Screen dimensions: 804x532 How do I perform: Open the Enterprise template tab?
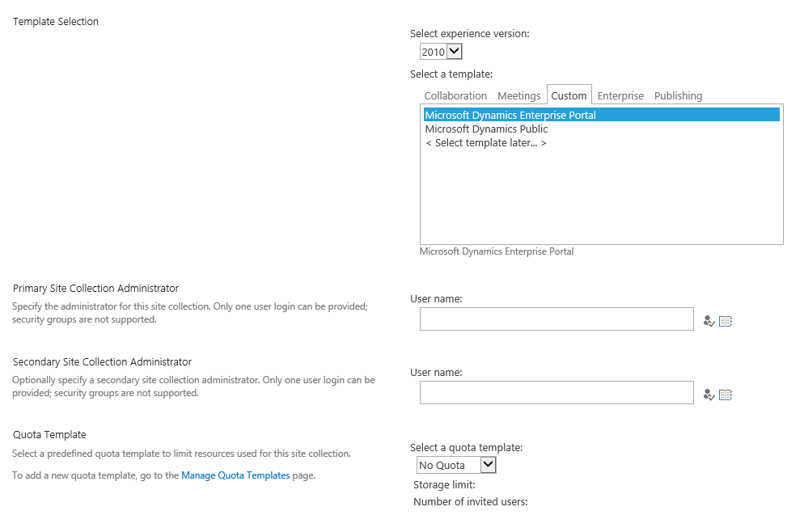click(620, 95)
